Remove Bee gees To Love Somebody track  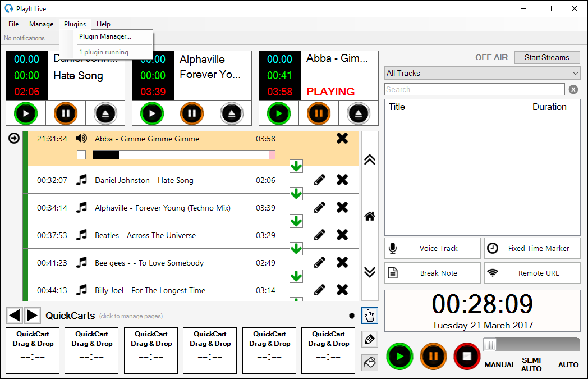(342, 263)
